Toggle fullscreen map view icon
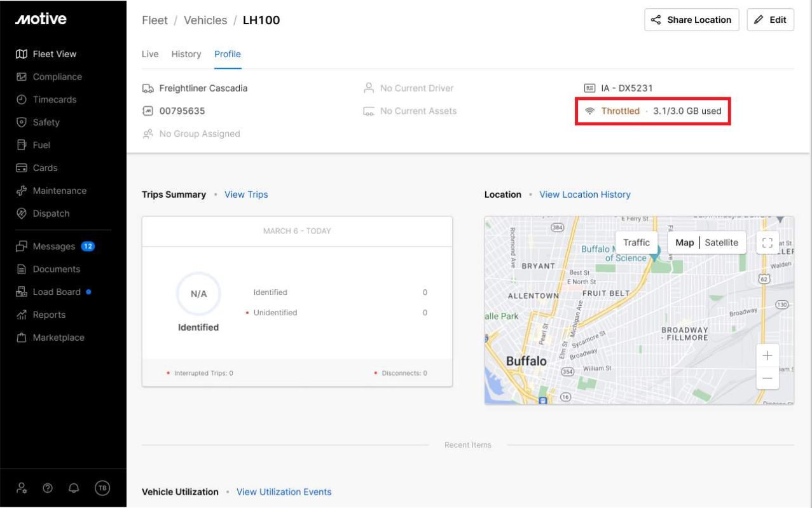 pos(766,242)
